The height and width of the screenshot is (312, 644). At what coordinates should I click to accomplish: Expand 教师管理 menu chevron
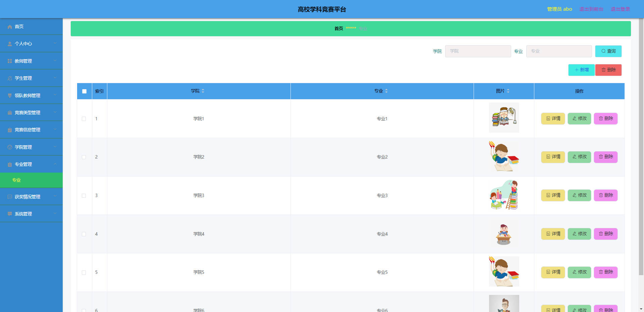click(x=55, y=61)
